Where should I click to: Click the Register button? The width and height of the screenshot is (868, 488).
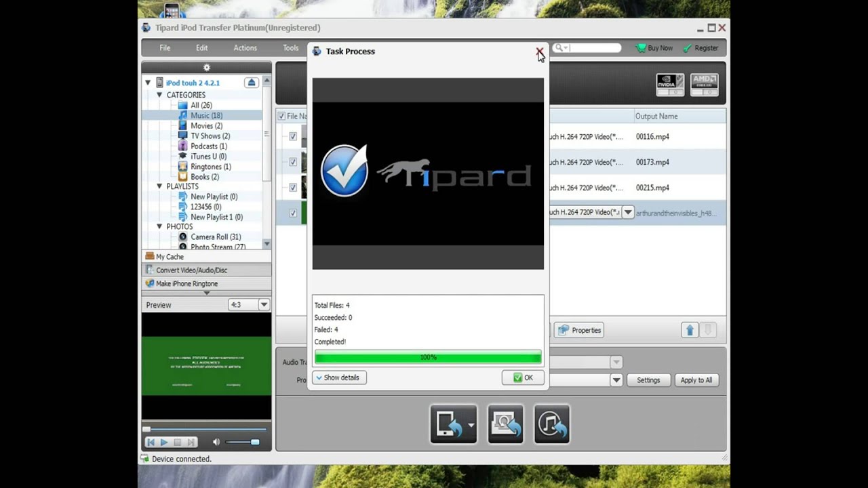(x=701, y=48)
